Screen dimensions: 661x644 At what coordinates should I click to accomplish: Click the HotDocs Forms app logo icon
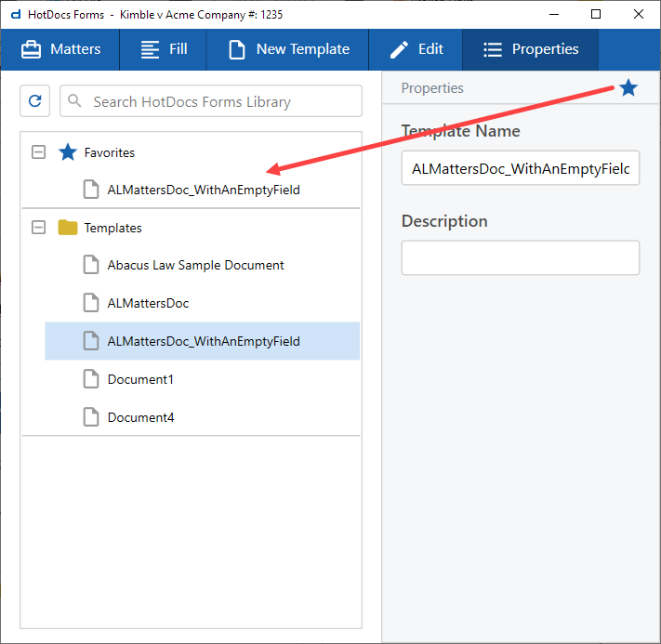[16, 15]
